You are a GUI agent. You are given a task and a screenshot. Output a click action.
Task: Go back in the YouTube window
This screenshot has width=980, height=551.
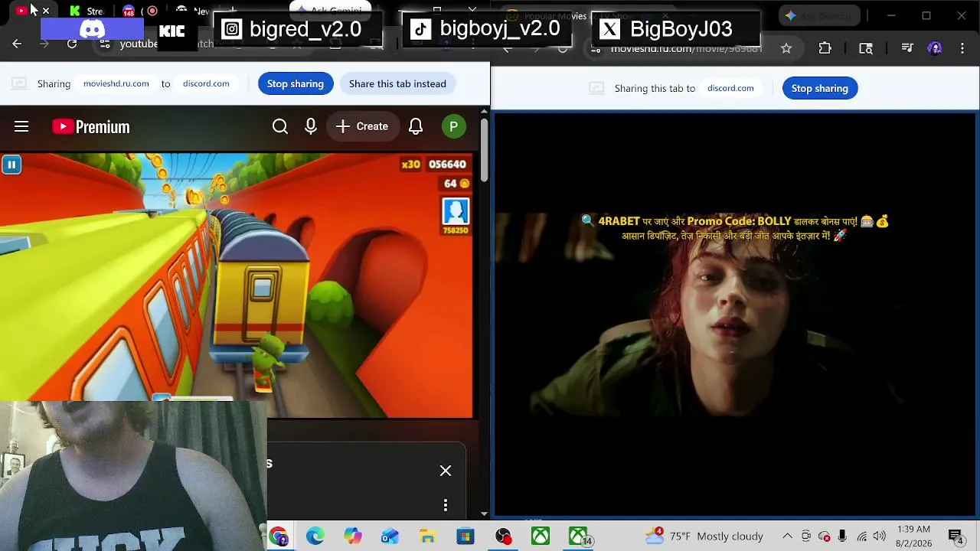click(x=17, y=44)
